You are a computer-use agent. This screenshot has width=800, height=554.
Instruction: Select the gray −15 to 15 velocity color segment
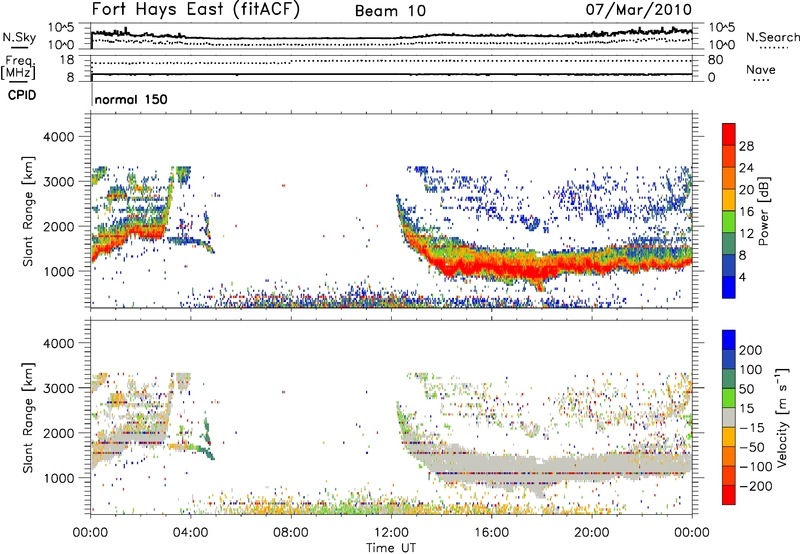point(729,417)
